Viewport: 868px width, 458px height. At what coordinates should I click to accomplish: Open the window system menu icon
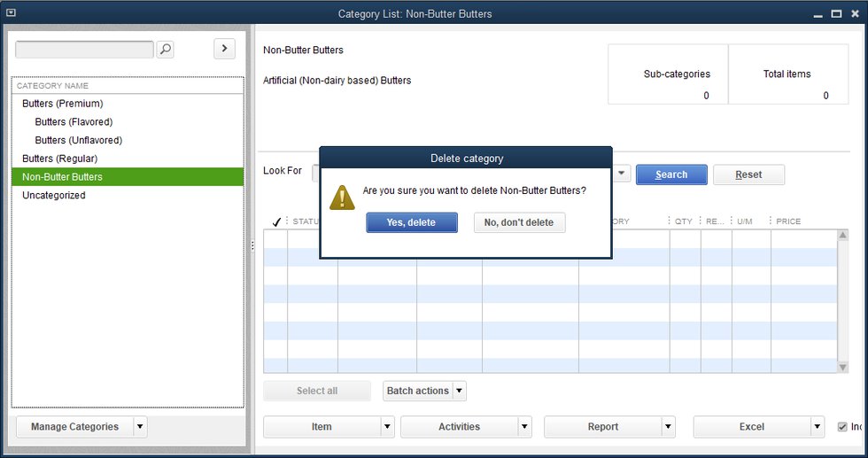[x=11, y=13]
